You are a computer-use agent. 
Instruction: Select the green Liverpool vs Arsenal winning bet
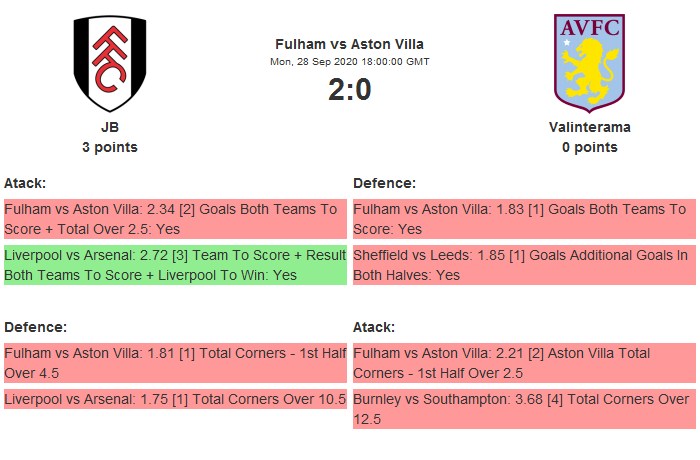175,265
